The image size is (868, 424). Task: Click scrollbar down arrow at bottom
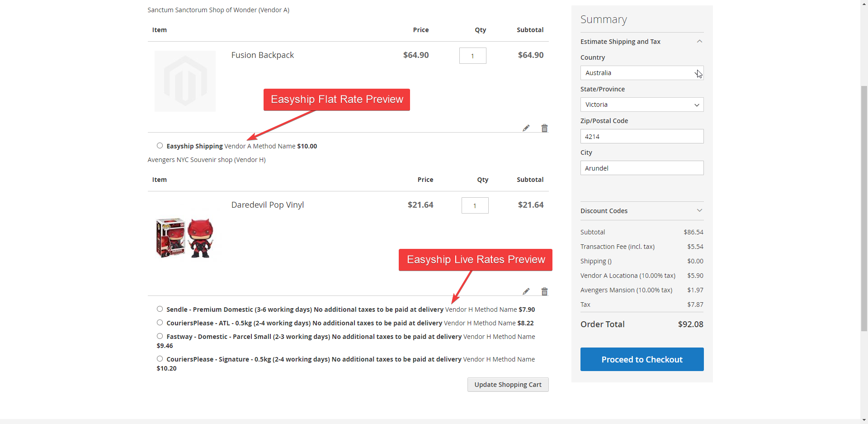click(864, 420)
